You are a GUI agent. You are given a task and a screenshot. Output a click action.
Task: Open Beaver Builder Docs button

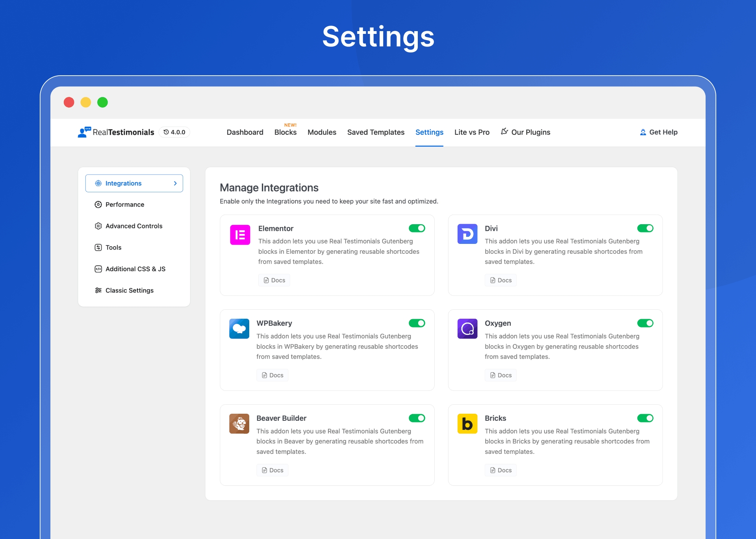pyautogui.click(x=272, y=470)
